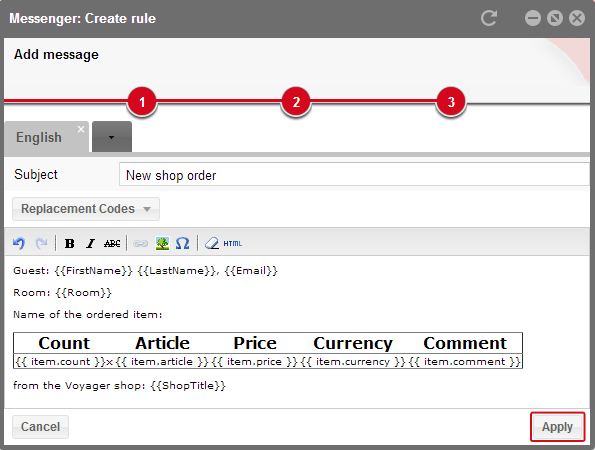This screenshot has width=595, height=450.
Task: Insert an image with tree icon
Action: click(x=162, y=243)
